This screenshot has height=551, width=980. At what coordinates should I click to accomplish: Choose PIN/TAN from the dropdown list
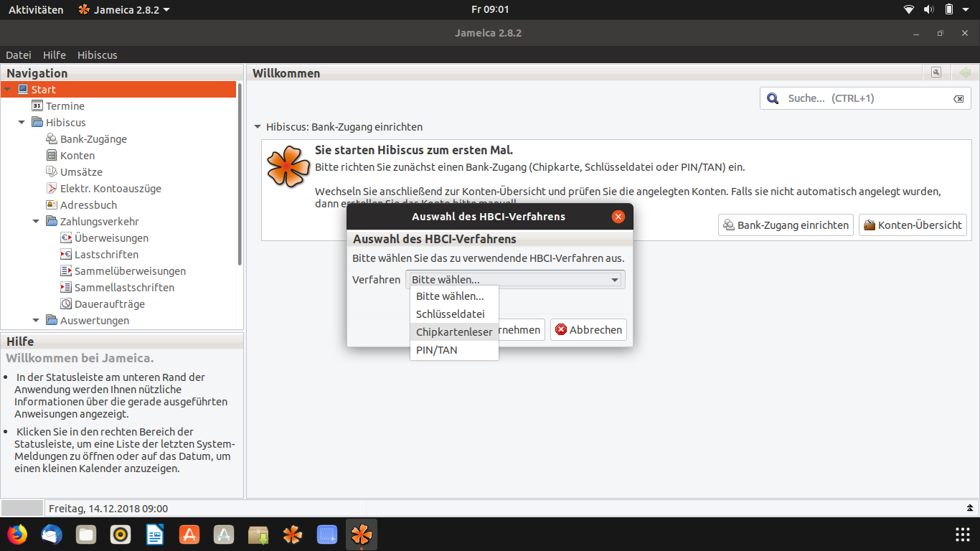[x=454, y=349]
